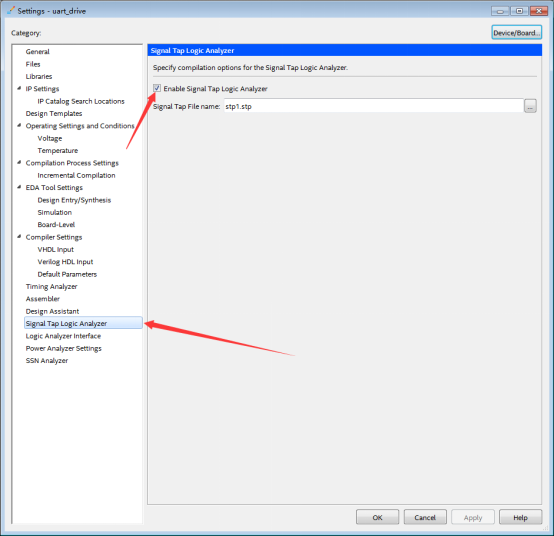Click the Cancel button
The image size is (554, 536).
pyautogui.click(x=425, y=517)
